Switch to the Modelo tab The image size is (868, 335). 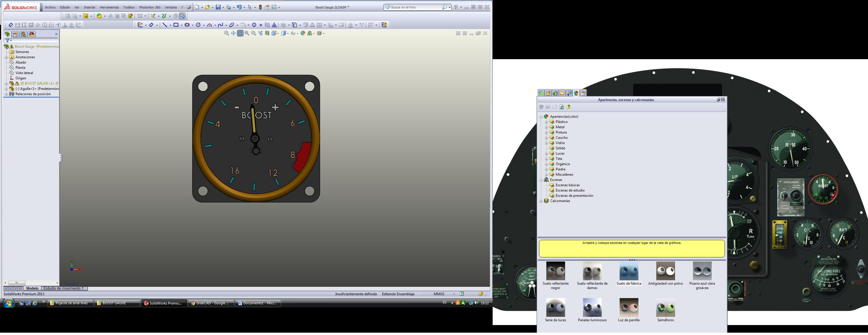click(32, 288)
